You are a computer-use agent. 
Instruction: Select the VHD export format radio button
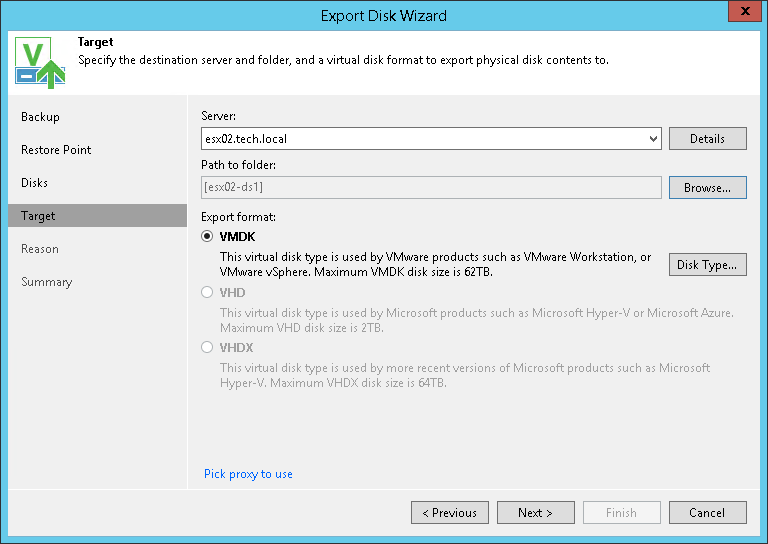pyautogui.click(x=207, y=292)
